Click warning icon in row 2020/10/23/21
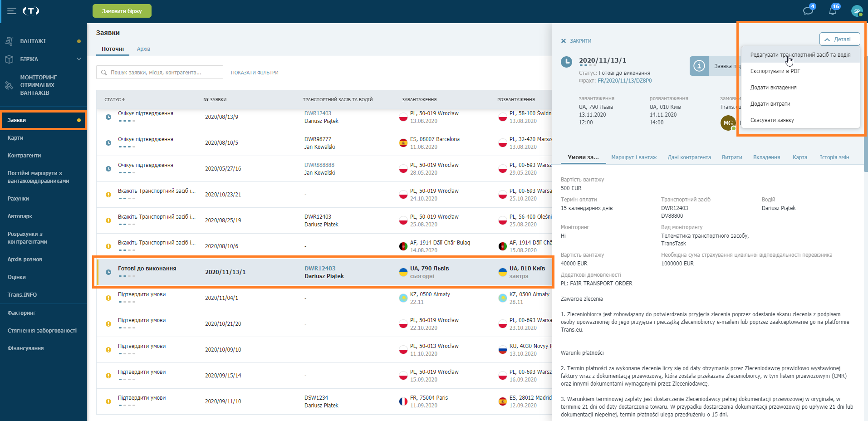 108,195
